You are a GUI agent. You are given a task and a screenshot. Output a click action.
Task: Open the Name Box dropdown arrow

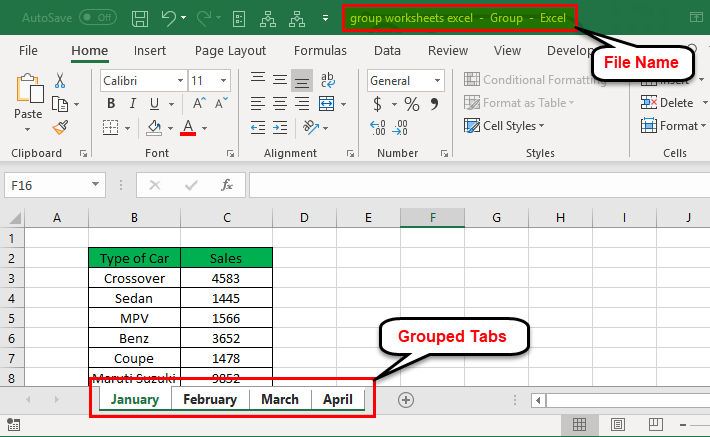[96, 185]
